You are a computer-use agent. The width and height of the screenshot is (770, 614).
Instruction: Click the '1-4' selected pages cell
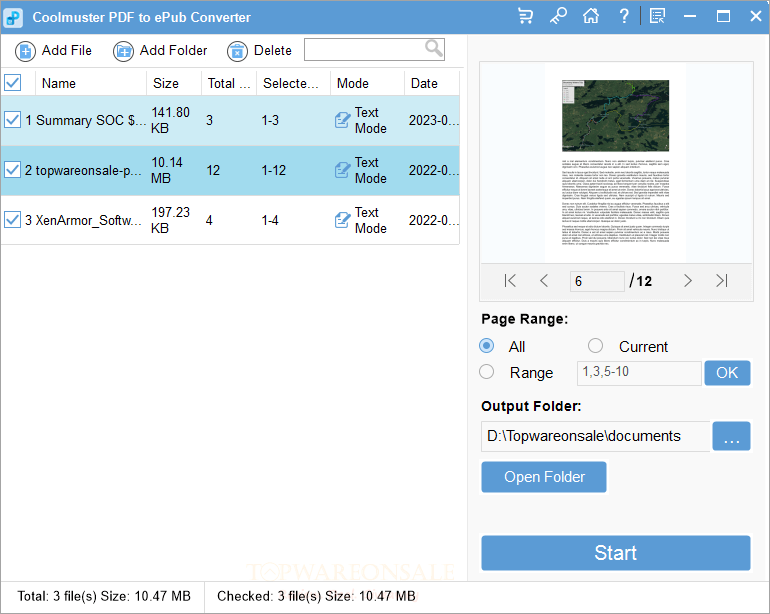tap(270, 220)
